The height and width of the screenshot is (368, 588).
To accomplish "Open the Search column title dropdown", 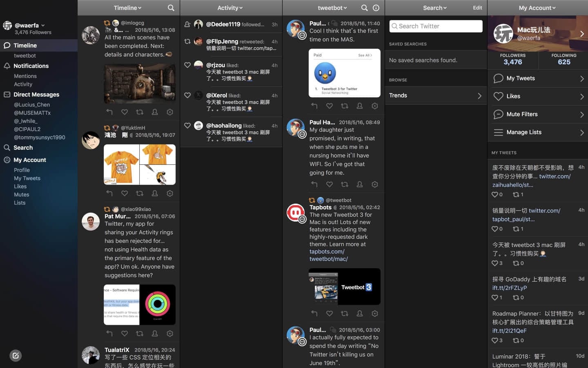I will pos(435,8).
